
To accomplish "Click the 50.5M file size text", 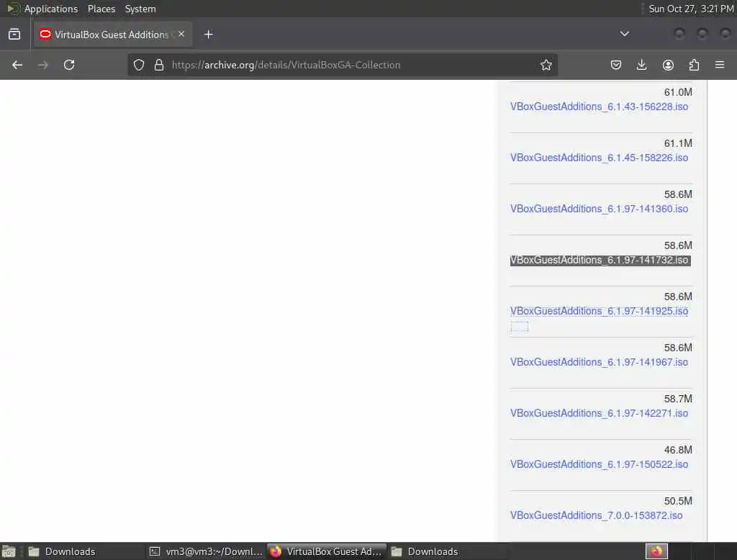I will pyautogui.click(x=678, y=501).
